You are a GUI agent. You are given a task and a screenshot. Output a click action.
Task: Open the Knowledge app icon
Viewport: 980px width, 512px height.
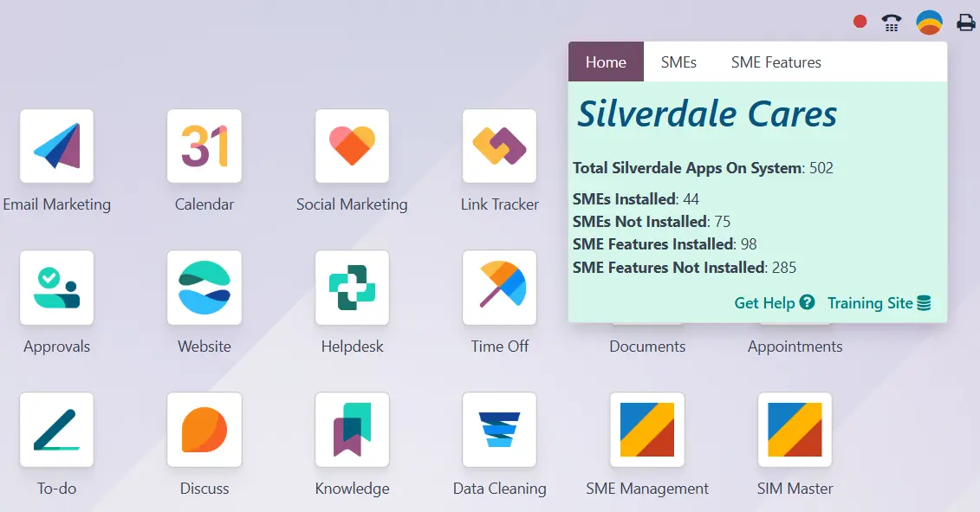point(352,430)
